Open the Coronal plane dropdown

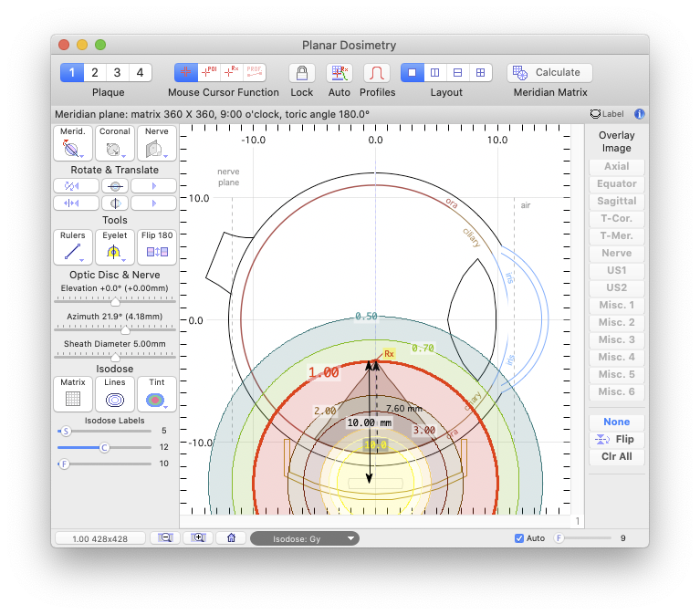click(115, 143)
